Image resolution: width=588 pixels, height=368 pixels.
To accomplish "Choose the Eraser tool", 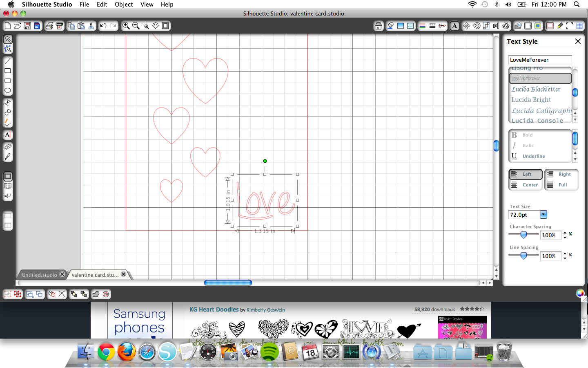I will [8, 146].
